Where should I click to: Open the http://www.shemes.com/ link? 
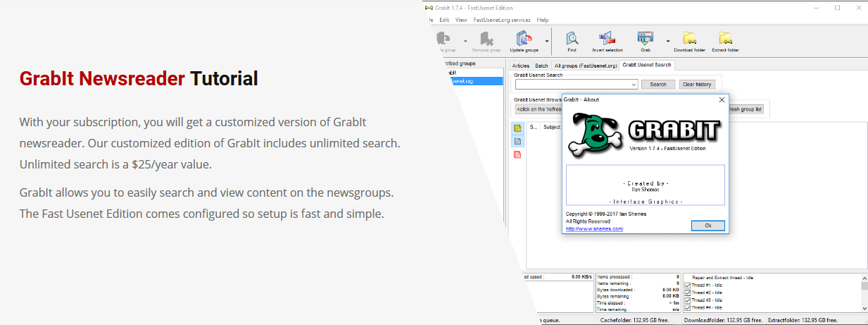pos(595,228)
